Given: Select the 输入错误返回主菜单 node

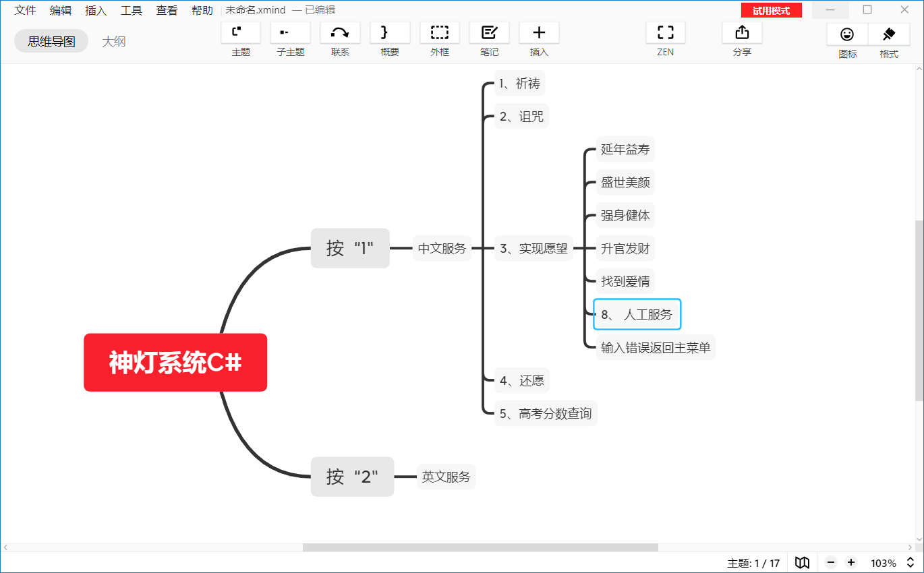Looking at the screenshot, I should pos(656,347).
